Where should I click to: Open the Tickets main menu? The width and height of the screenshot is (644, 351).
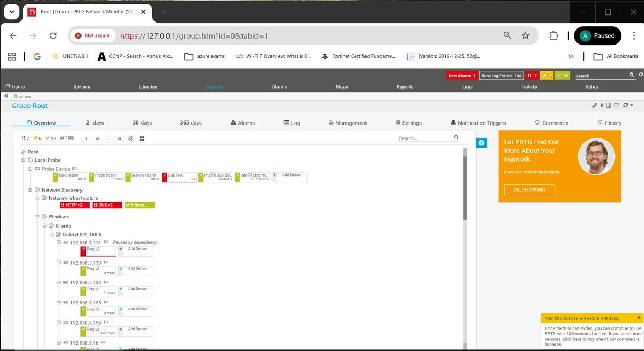(x=529, y=86)
